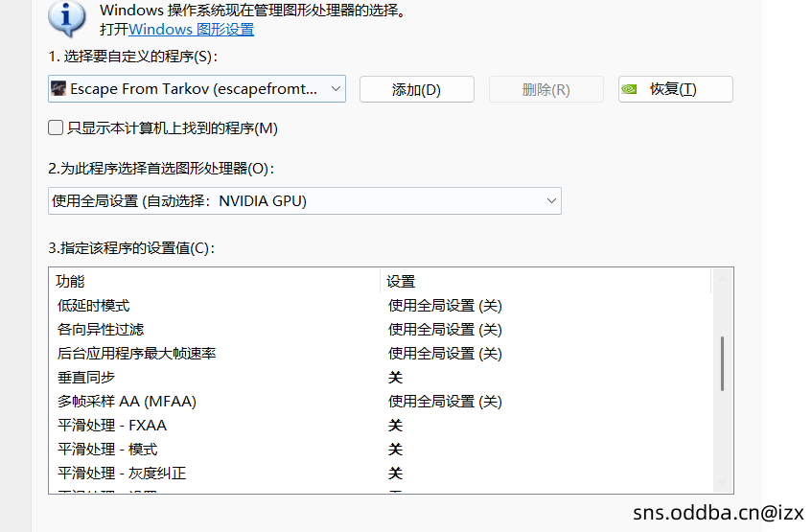Click the 垂直同步 关 setting value
Viewport: 812px width, 532px height.
point(395,377)
